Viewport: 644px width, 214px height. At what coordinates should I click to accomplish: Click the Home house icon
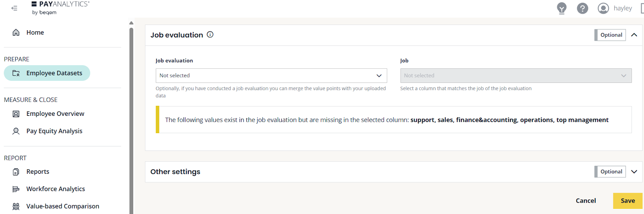coord(16,33)
